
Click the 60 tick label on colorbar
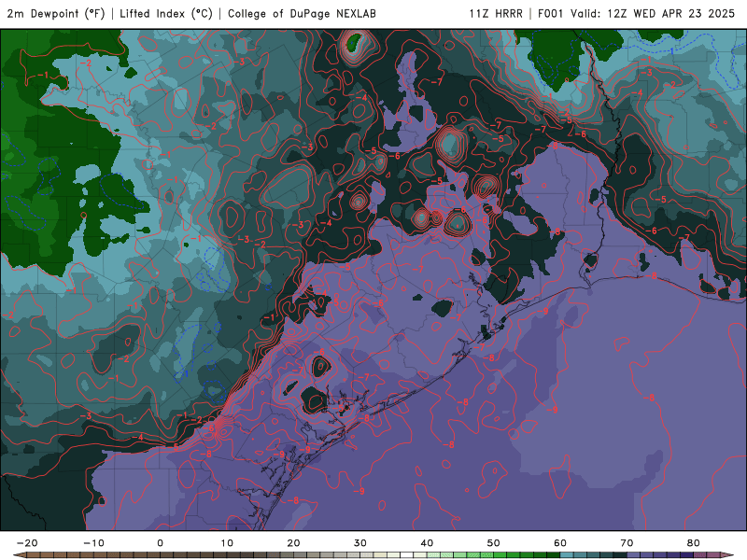[560, 543]
